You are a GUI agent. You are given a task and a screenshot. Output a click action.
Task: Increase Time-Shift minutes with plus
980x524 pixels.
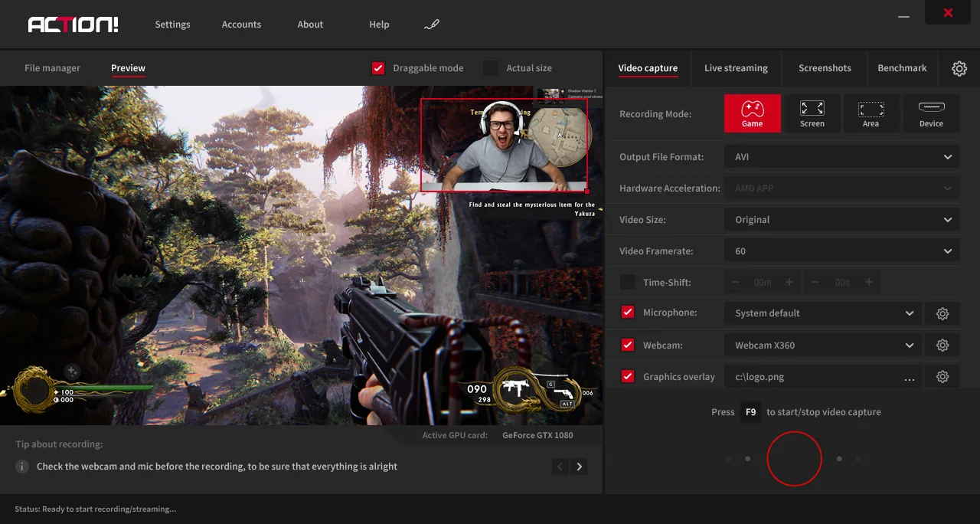[x=789, y=283]
